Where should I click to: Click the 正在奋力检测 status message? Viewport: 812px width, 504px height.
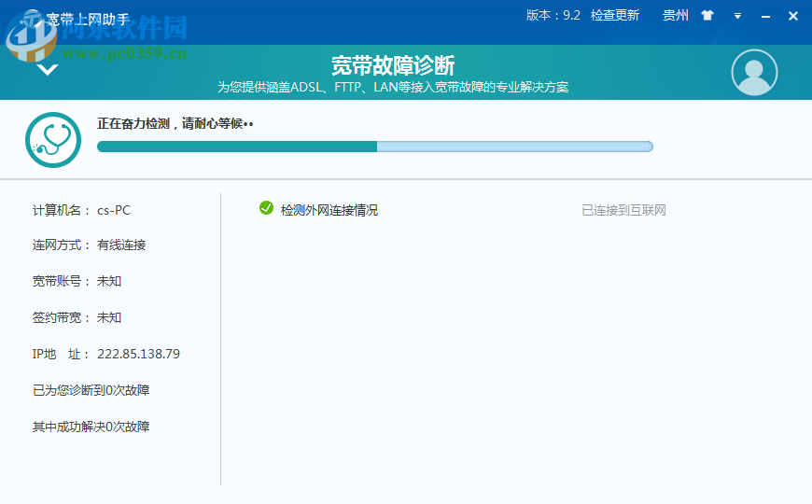(x=175, y=123)
